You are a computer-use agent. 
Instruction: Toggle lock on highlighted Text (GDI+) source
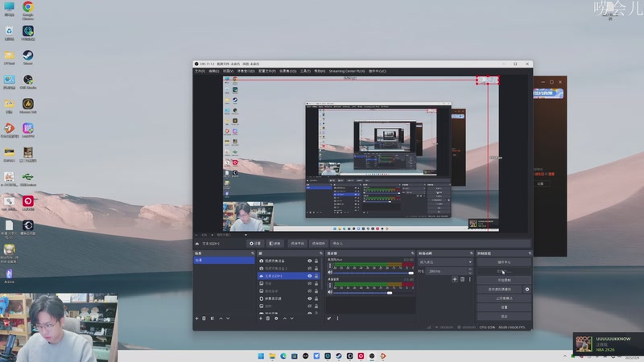tap(316, 276)
